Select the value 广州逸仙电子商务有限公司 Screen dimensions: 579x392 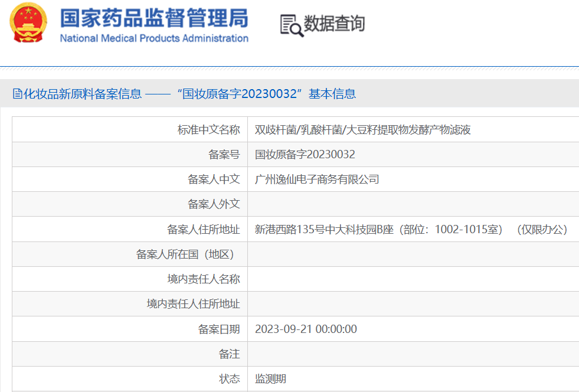pos(317,179)
